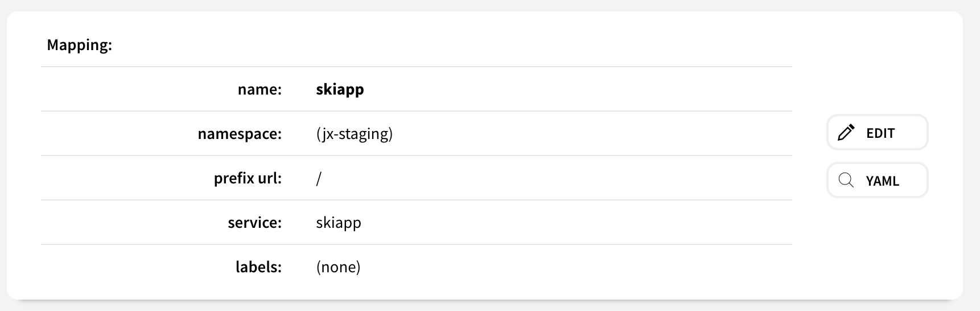Click the bold skiapp mapping name
980x311 pixels.
tap(340, 89)
